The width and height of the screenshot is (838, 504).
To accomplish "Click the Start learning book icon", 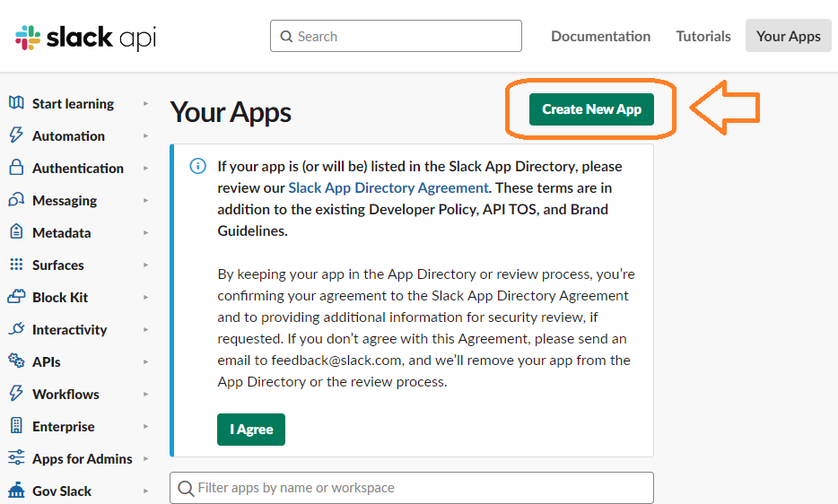I will coord(16,102).
